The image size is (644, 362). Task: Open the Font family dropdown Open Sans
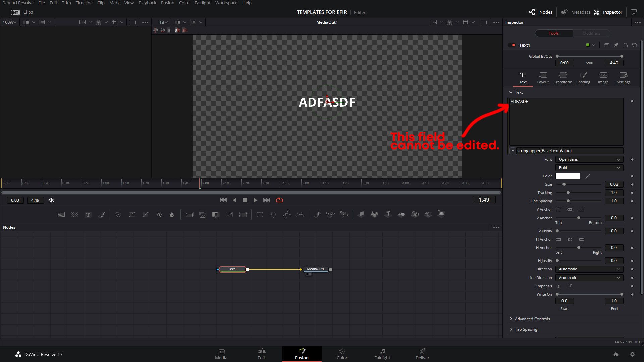click(x=589, y=160)
